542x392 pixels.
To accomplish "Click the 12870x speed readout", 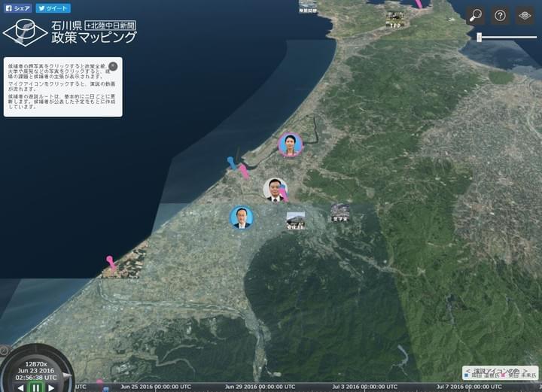I will tap(36, 364).
